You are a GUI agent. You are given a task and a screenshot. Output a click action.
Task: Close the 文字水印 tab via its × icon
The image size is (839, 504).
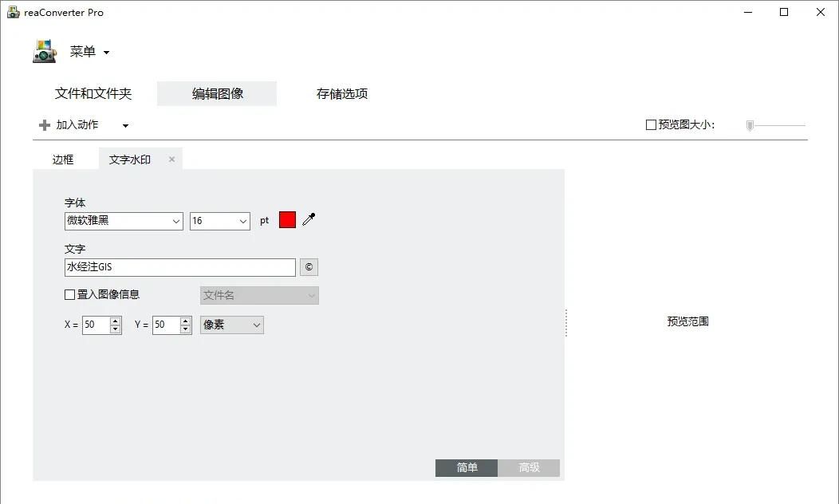coord(171,159)
